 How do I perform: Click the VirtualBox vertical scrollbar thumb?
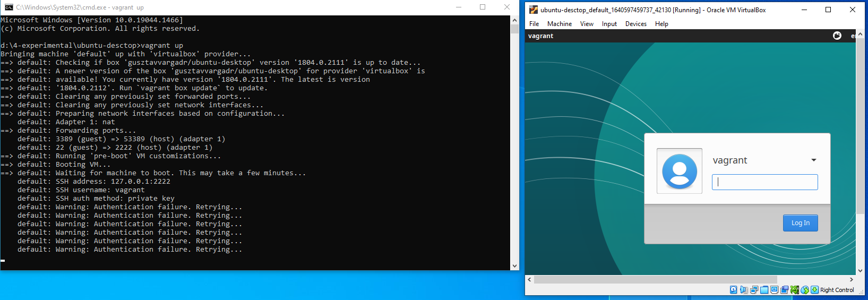861,126
